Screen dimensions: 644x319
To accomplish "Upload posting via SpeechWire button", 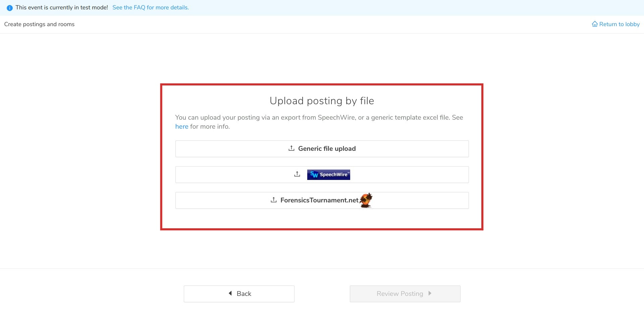I will coord(322,175).
